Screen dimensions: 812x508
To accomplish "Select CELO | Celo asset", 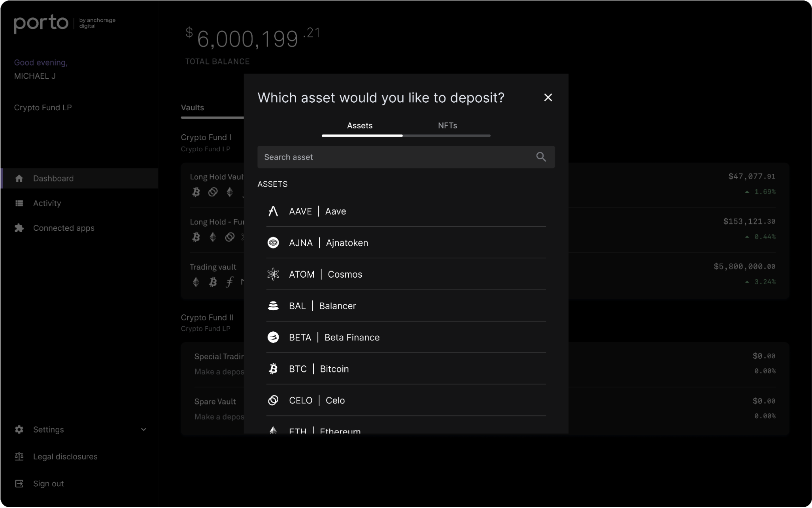I will pos(406,401).
